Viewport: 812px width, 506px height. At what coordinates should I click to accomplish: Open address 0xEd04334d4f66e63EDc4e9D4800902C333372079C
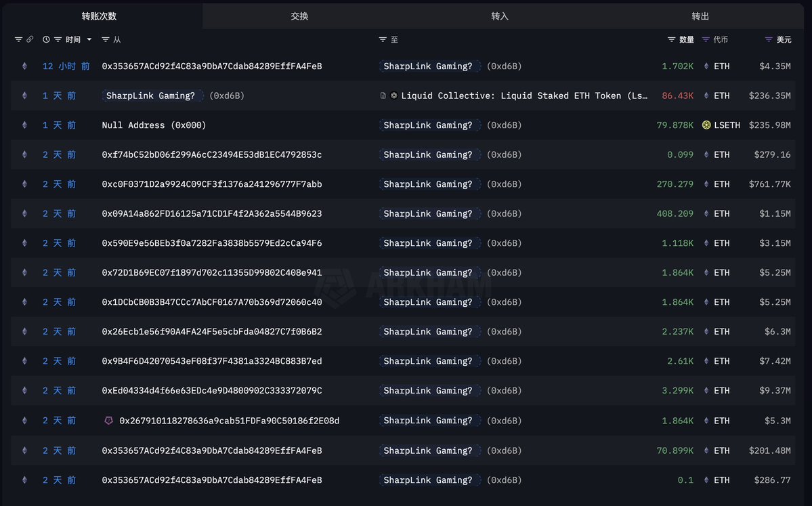212,390
